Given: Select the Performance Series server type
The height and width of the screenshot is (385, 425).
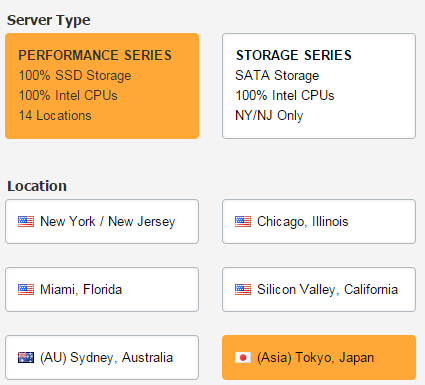Looking at the screenshot, I should click(x=102, y=86).
